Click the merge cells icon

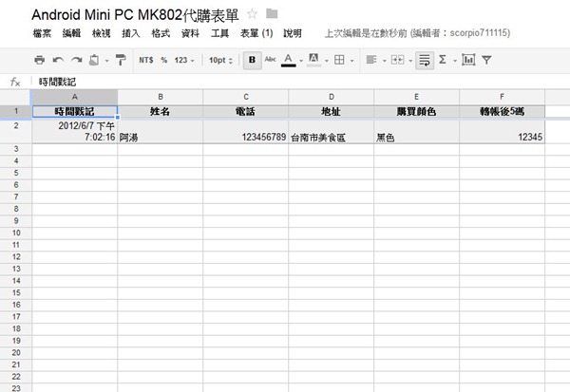(397, 60)
